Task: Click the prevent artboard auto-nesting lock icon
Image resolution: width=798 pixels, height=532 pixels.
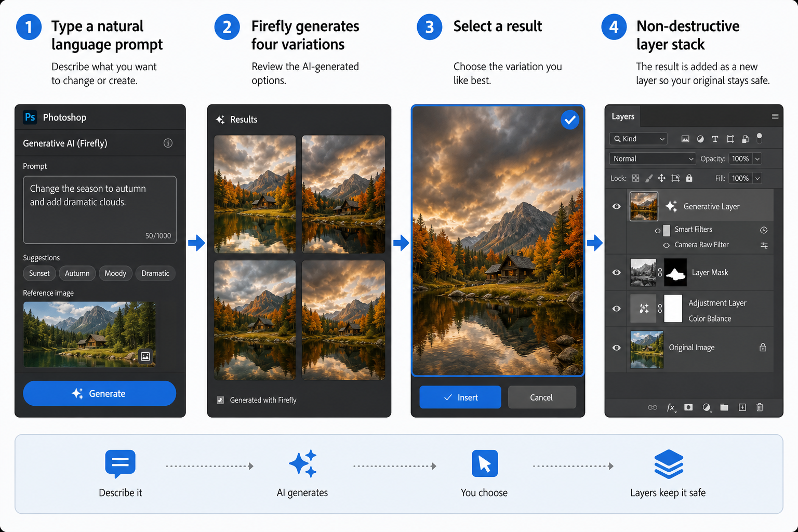Action: coord(675,178)
